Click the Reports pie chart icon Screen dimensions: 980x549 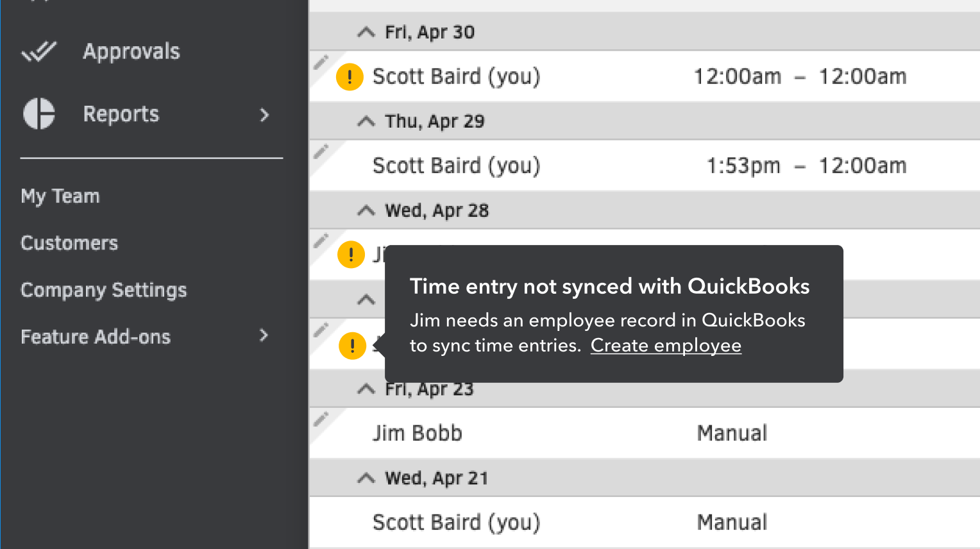pyautogui.click(x=39, y=114)
